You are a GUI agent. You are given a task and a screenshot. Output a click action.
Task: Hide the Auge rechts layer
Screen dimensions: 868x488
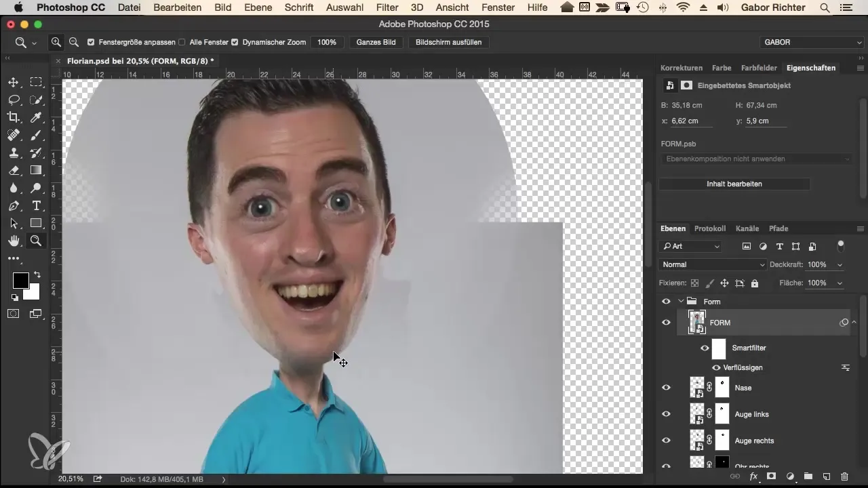tap(666, 441)
